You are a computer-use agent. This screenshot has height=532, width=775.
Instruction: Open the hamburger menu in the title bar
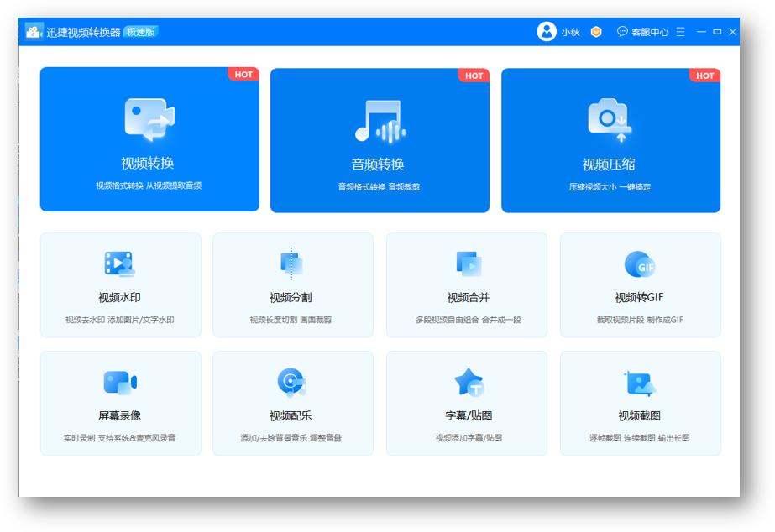(x=682, y=30)
